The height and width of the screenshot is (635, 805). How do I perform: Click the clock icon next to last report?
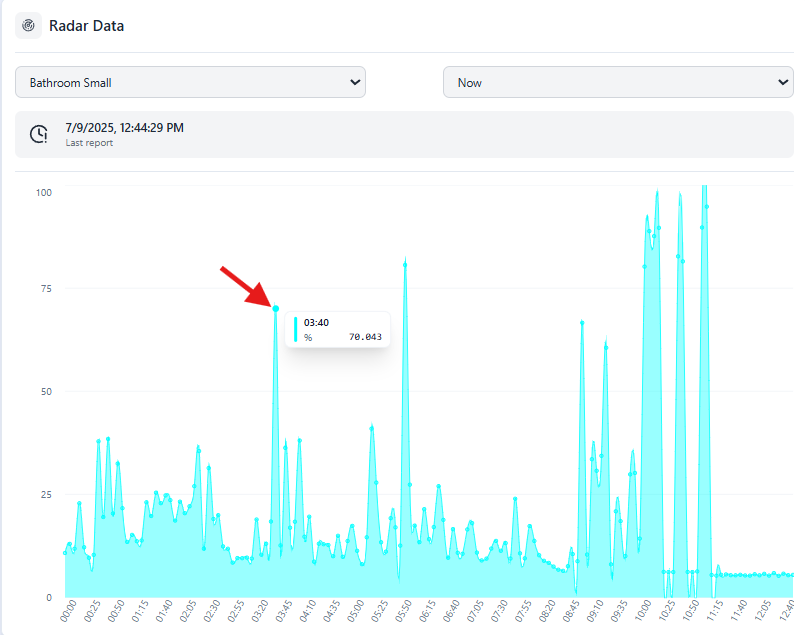pyautogui.click(x=39, y=134)
